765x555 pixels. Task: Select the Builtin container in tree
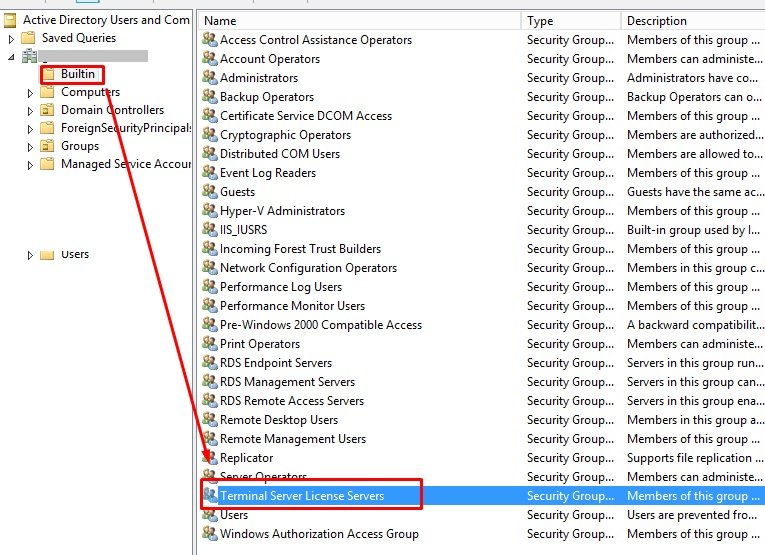pos(77,74)
